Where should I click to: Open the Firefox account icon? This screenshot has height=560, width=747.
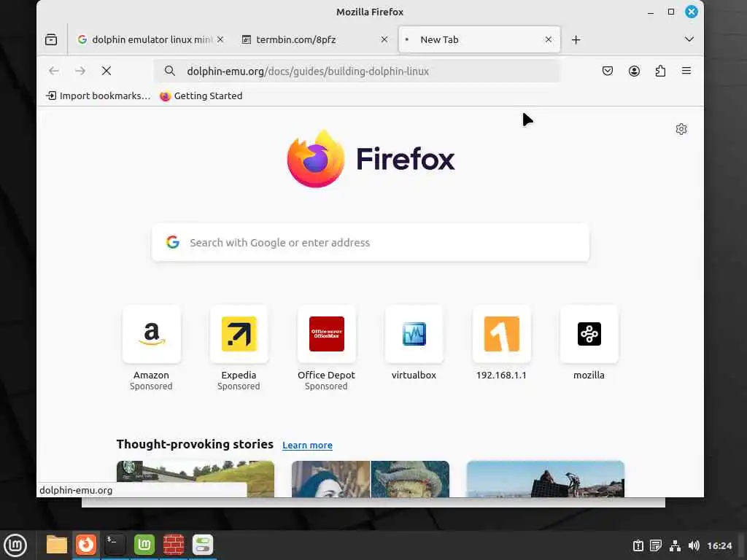click(634, 71)
